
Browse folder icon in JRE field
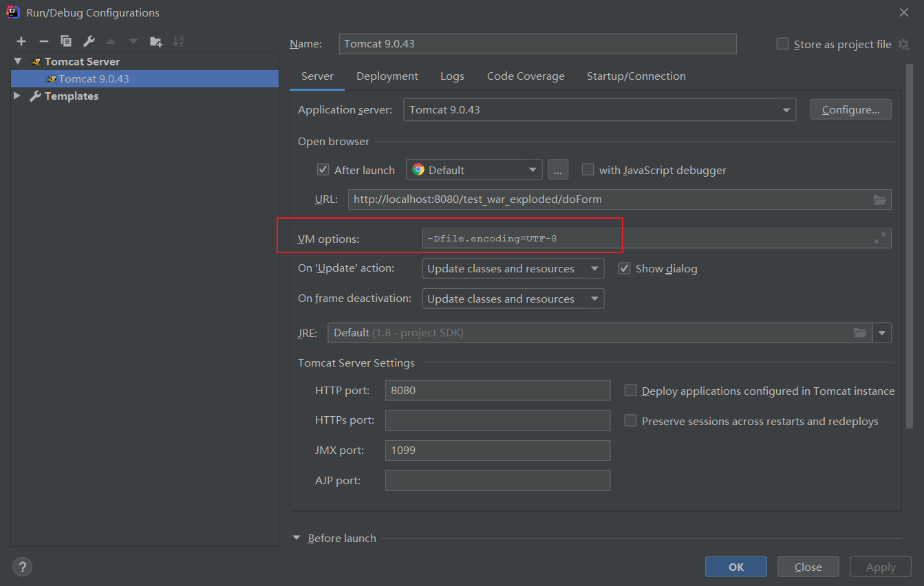coord(860,332)
